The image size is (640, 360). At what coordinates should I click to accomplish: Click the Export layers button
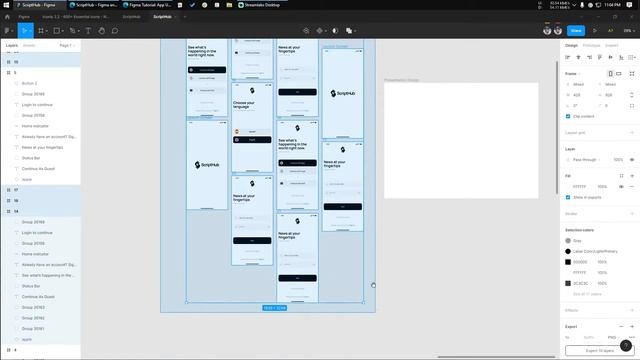(x=600, y=351)
